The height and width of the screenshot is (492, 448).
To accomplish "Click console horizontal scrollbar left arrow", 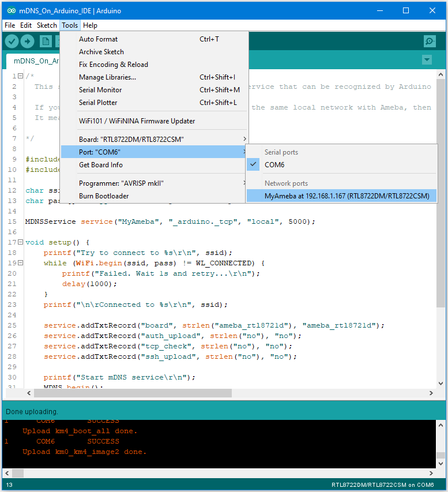I will pos(7,473).
